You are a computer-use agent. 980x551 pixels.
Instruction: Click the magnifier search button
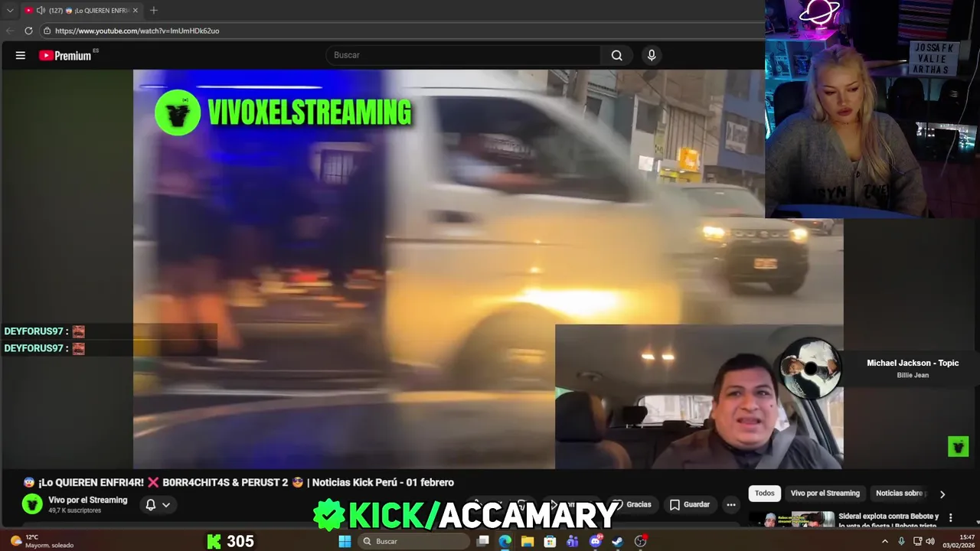point(616,55)
